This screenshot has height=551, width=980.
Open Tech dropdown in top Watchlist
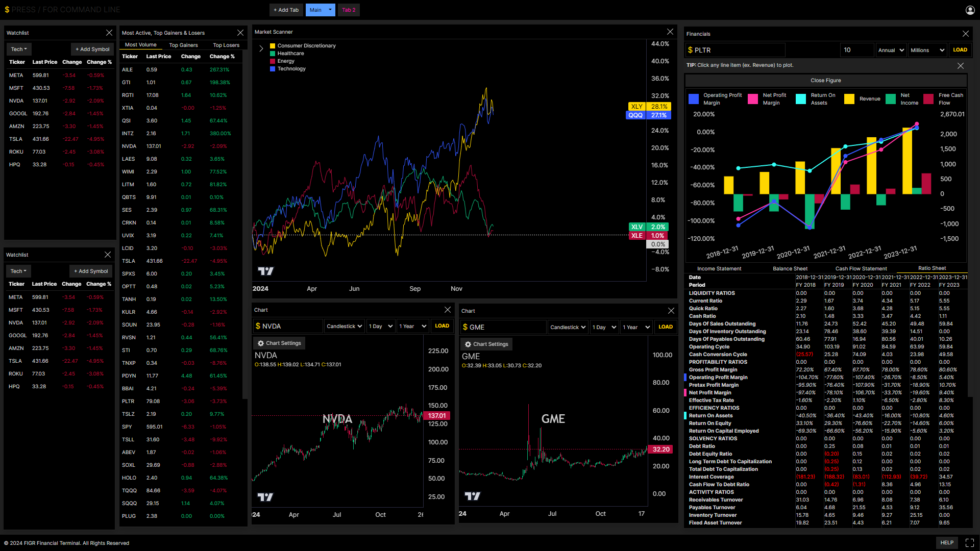[19, 49]
